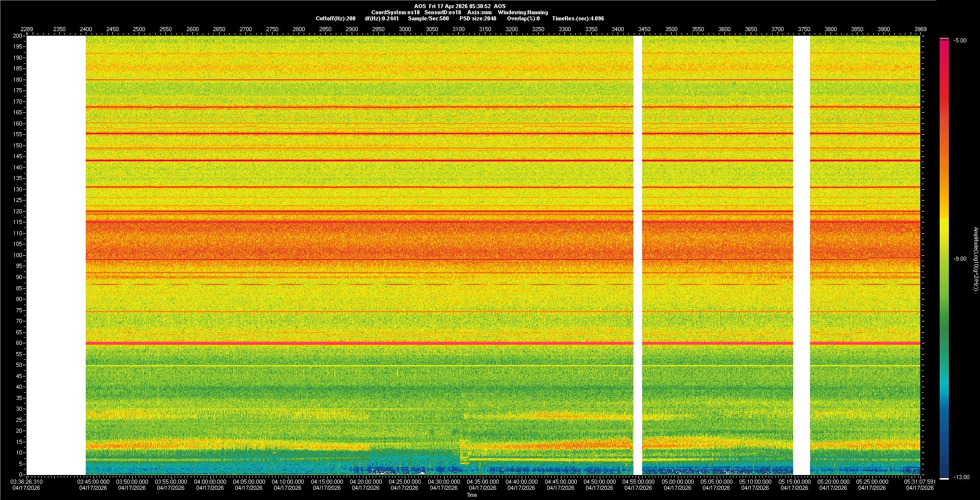The image size is (980, 500).
Task: Click the -9.00 midpoint on colorbar
Action: click(x=960, y=259)
